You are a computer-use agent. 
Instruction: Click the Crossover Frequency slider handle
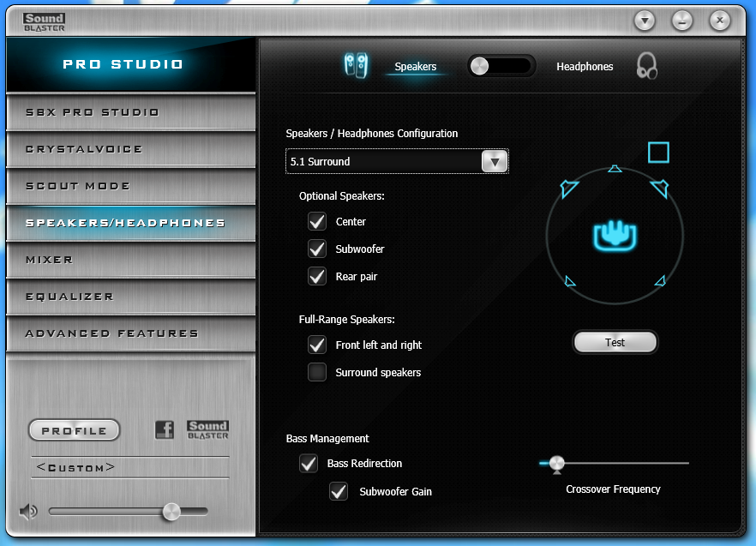coord(557,464)
